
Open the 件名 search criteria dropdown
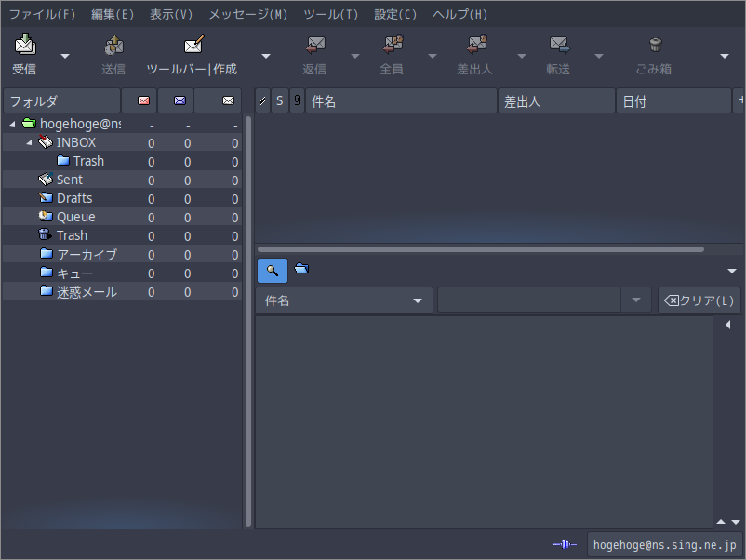click(344, 300)
